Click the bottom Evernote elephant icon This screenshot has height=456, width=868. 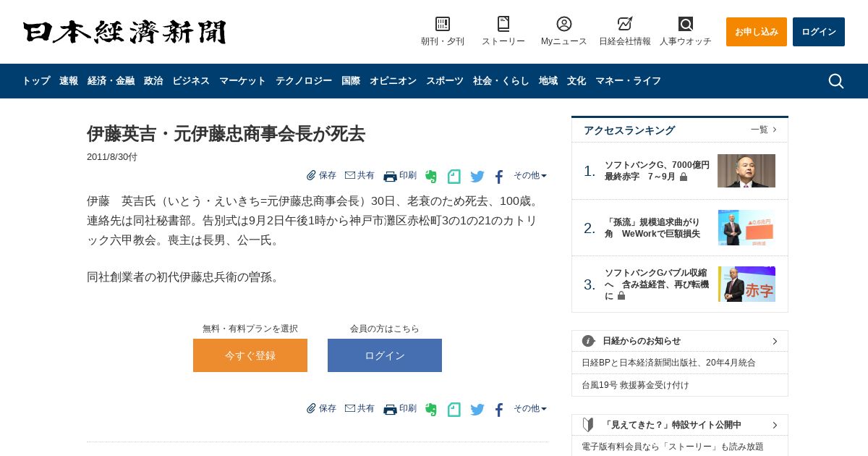(x=431, y=410)
